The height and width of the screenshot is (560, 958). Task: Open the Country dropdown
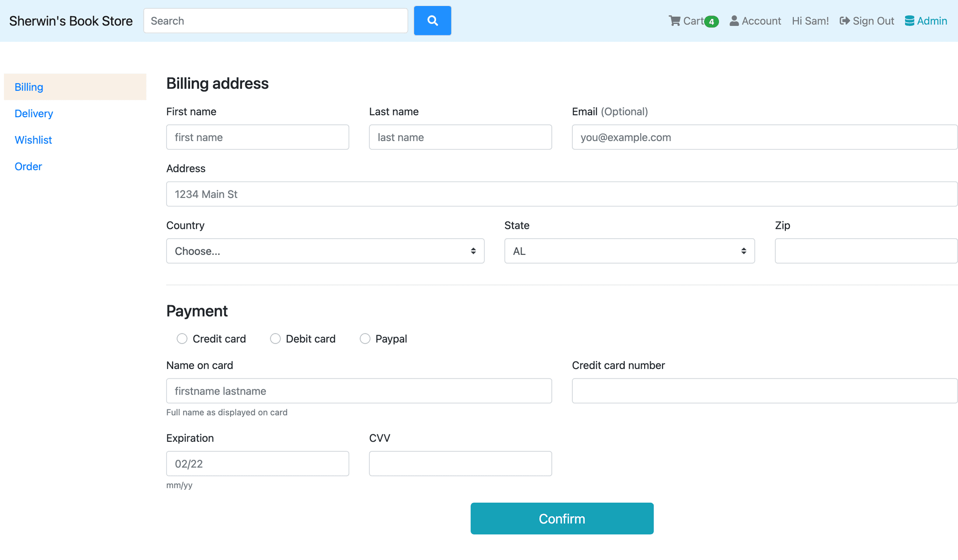coord(325,251)
